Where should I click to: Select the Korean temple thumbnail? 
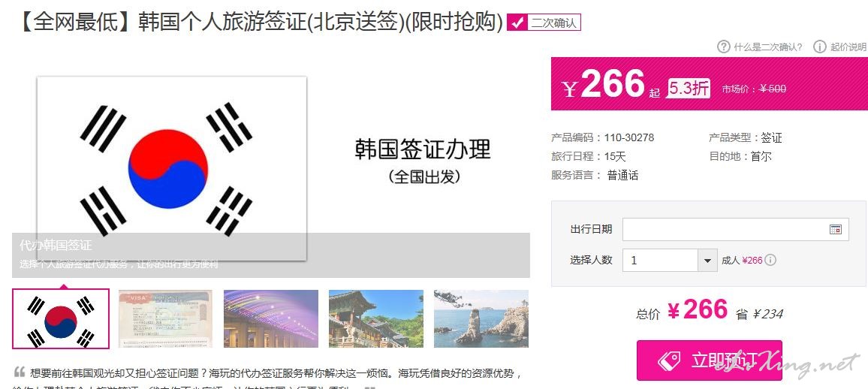pyautogui.click(x=376, y=318)
